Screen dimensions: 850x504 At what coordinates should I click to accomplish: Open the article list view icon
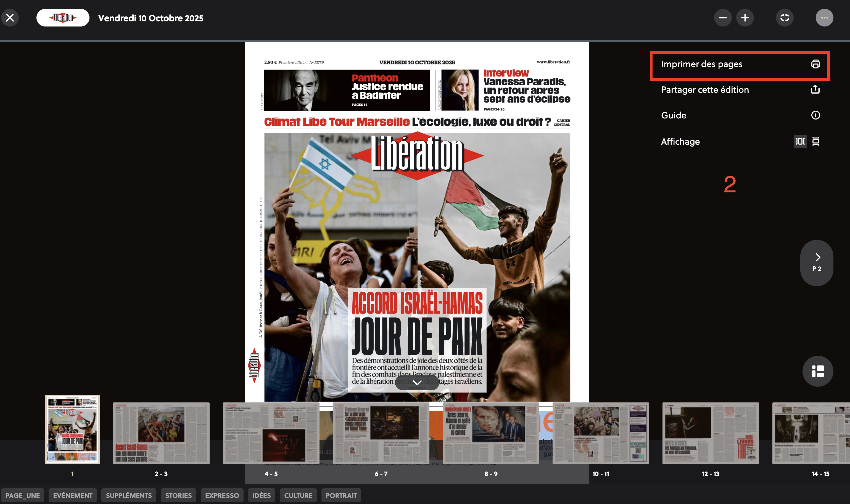817,371
